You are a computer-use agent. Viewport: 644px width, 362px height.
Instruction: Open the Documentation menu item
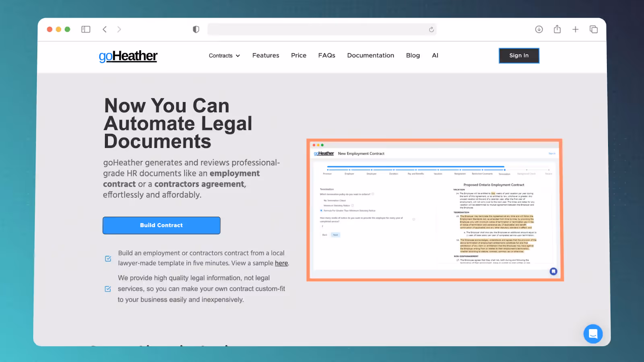coord(371,56)
